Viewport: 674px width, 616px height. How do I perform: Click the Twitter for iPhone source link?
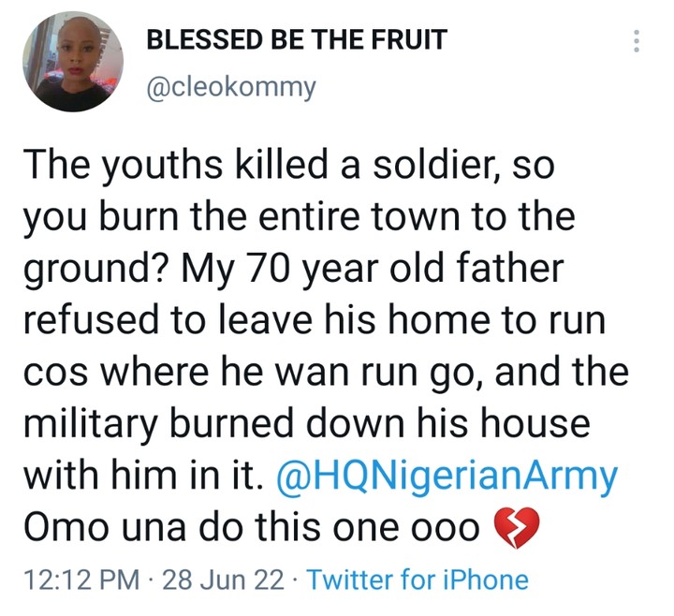(x=418, y=579)
